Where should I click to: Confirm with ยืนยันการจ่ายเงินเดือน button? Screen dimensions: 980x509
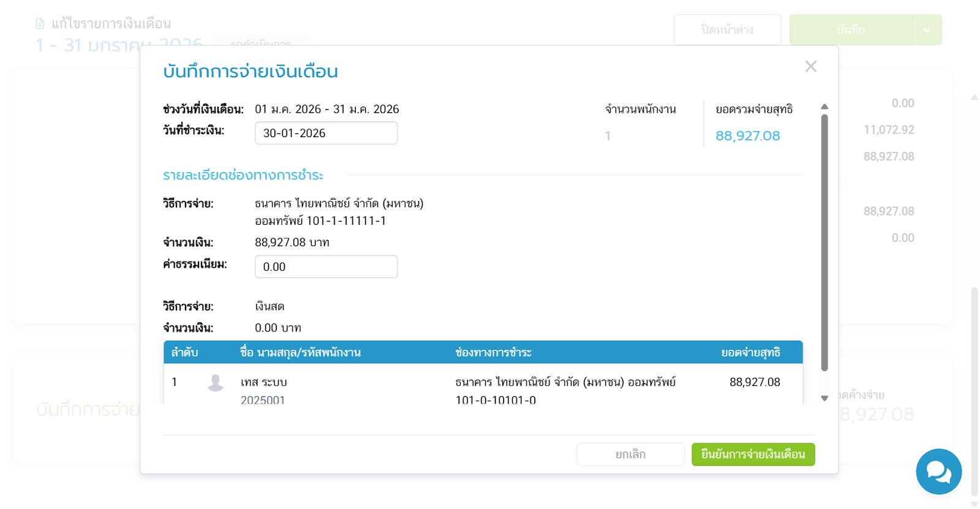point(753,454)
